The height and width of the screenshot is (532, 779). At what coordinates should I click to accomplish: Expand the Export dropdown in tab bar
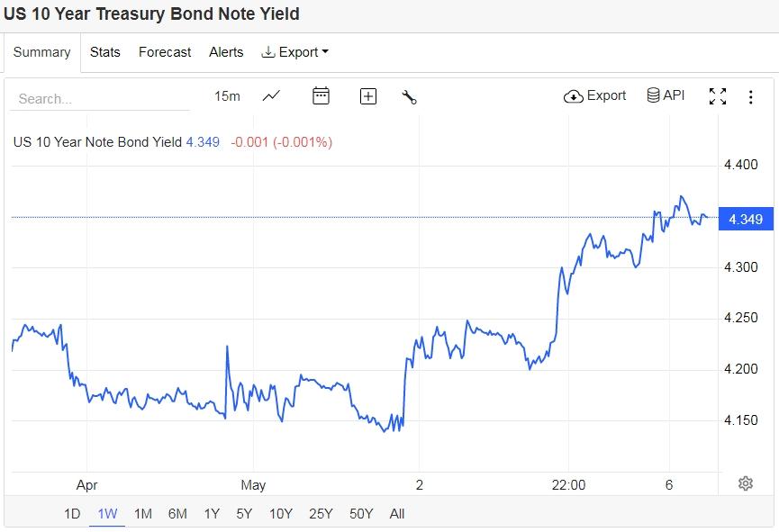[x=295, y=52]
